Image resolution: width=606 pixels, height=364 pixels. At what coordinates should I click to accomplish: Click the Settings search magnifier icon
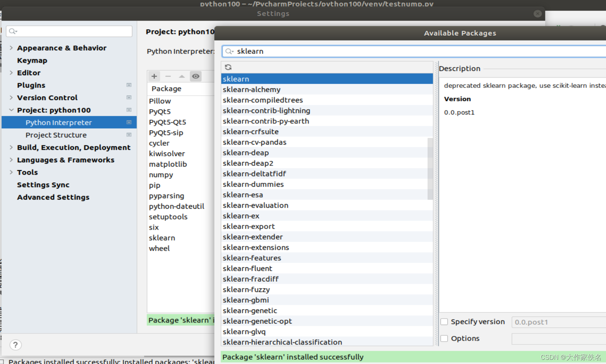coord(13,31)
